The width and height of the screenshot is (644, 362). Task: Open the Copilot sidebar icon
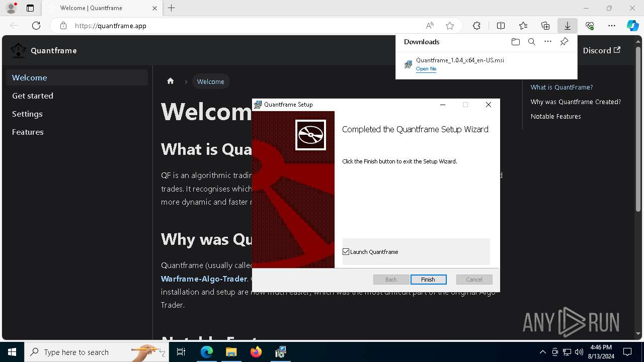pyautogui.click(x=633, y=26)
